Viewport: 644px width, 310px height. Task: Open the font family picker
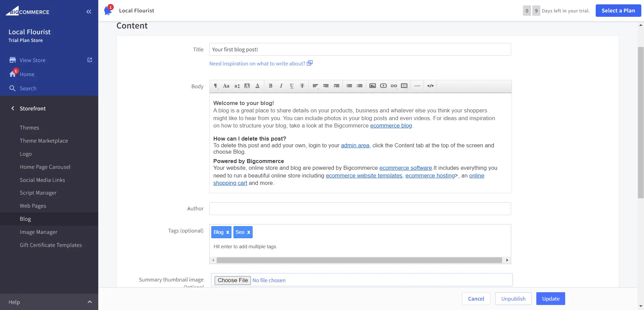(x=226, y=86)
